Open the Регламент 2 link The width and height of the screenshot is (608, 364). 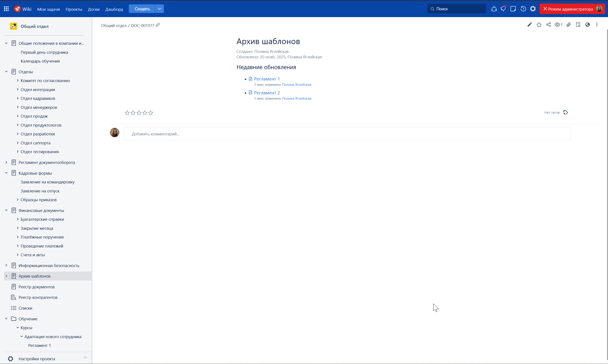pos(267,93)
